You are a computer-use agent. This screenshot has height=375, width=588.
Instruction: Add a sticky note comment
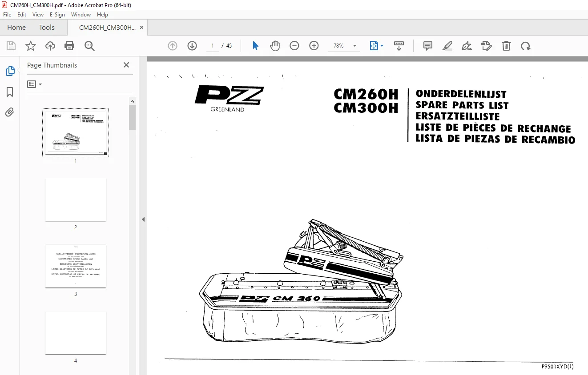[428, 46]
